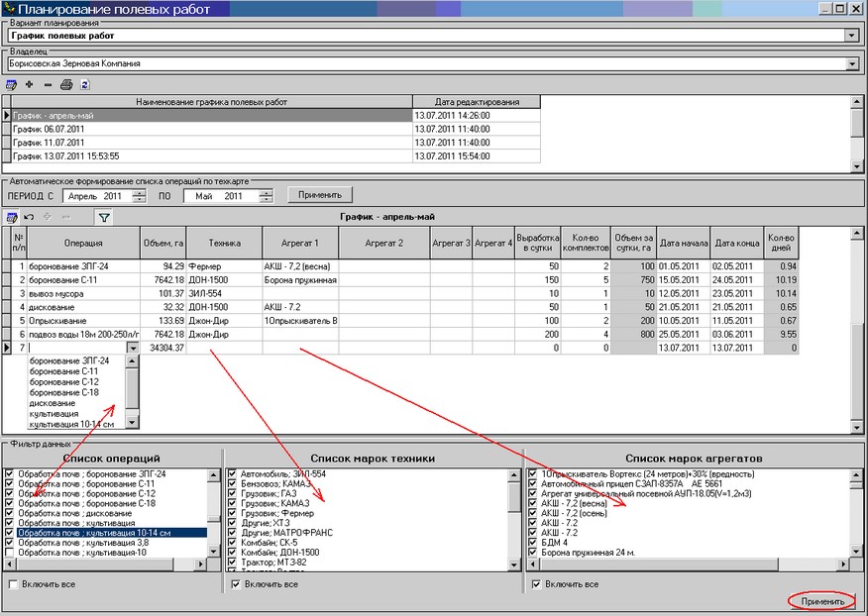Viewport: 868px width, 616px height.
Task: Click the printer icon
Action: (66, 85)
